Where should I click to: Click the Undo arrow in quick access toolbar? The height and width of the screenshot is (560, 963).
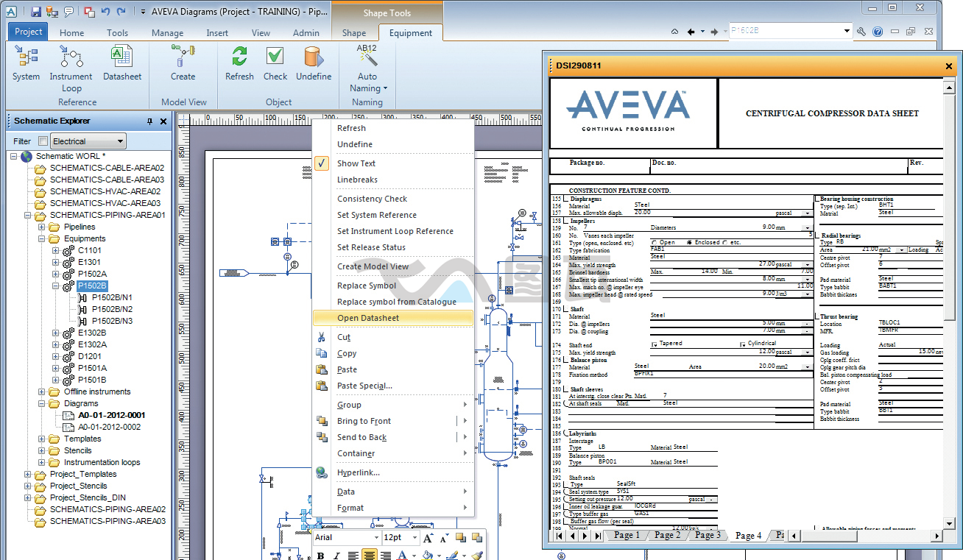tap(105, 11)
